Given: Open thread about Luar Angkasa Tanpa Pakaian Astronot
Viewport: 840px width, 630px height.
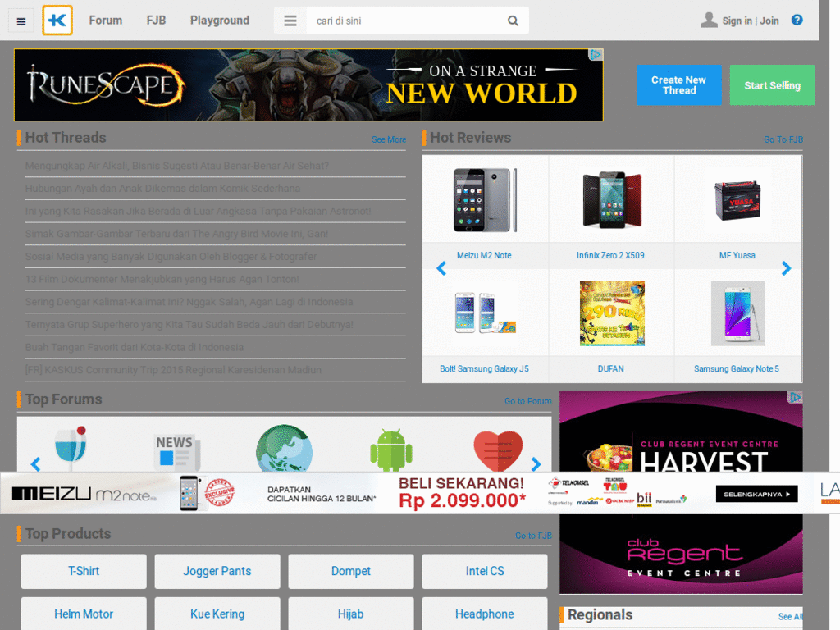Looking at the screenshot, I should tap(198, 211).
